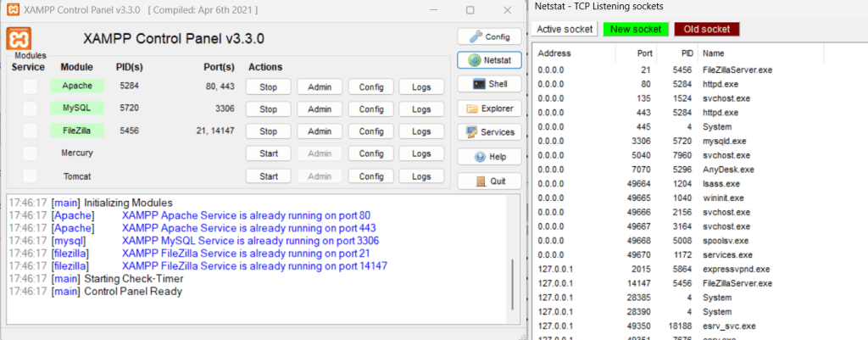Click the MySQL module label

tap(77, 108)
